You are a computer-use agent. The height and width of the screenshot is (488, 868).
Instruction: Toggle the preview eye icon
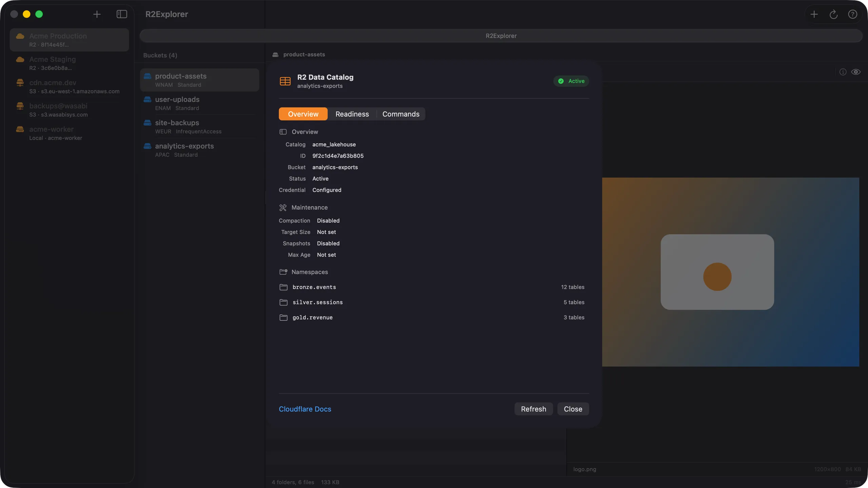point(856,72)
